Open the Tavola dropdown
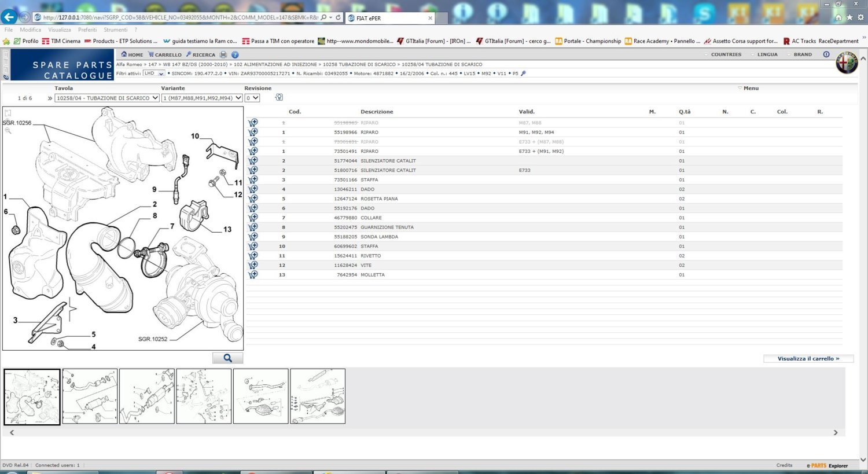 click(107, 98)
